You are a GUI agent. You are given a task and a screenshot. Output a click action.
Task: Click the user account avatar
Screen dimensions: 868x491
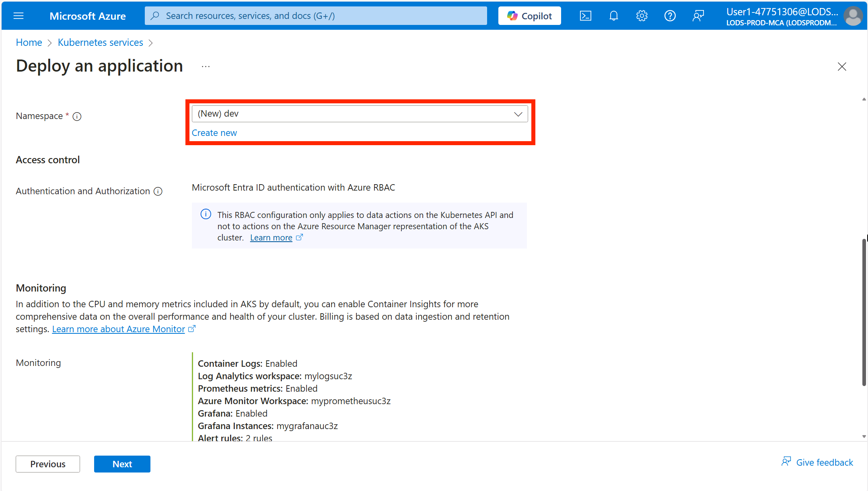pos(853,16)
